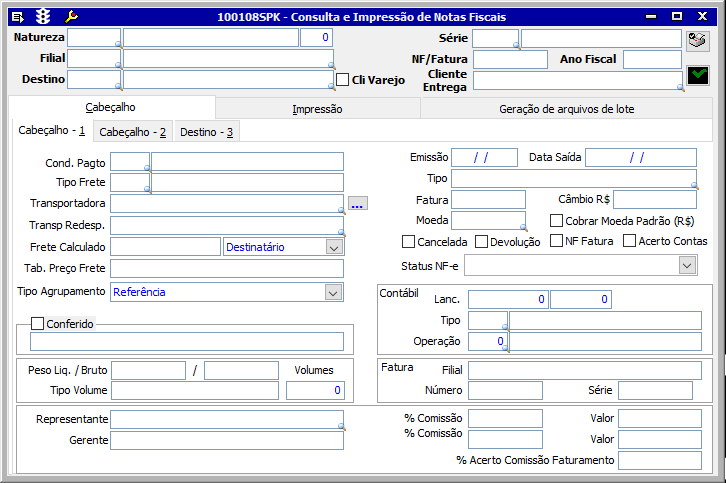Toggle the Cli Varejo checkbox
The image size is (726, 483).
pyautogui.click(x=343, y=80)
